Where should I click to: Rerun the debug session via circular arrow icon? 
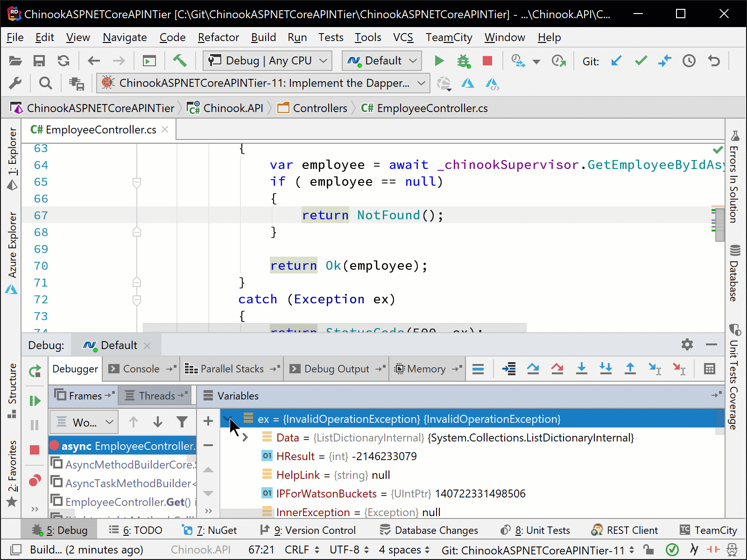[35, 371]
